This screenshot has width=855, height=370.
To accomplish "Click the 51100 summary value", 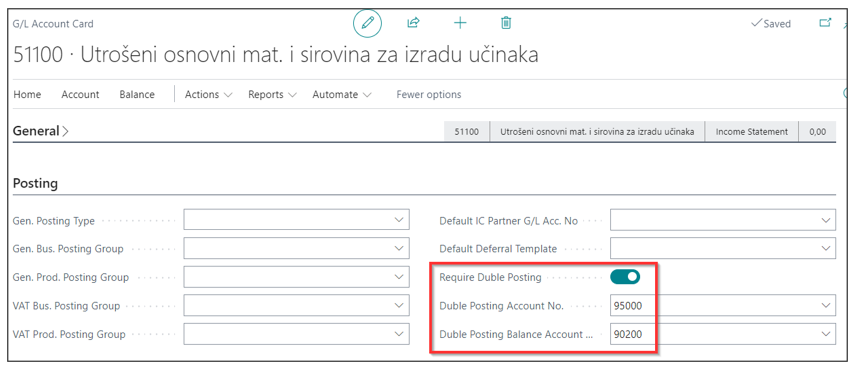I will 467,131.
